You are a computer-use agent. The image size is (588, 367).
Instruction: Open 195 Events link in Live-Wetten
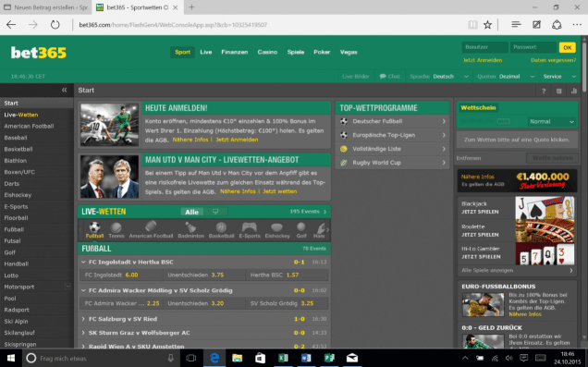pos(308,212)
